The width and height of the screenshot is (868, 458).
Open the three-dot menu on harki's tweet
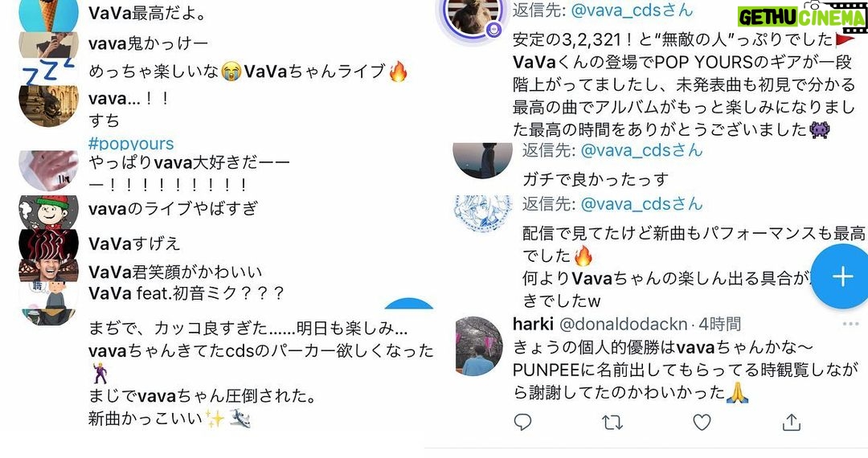(x=850, y=324)
